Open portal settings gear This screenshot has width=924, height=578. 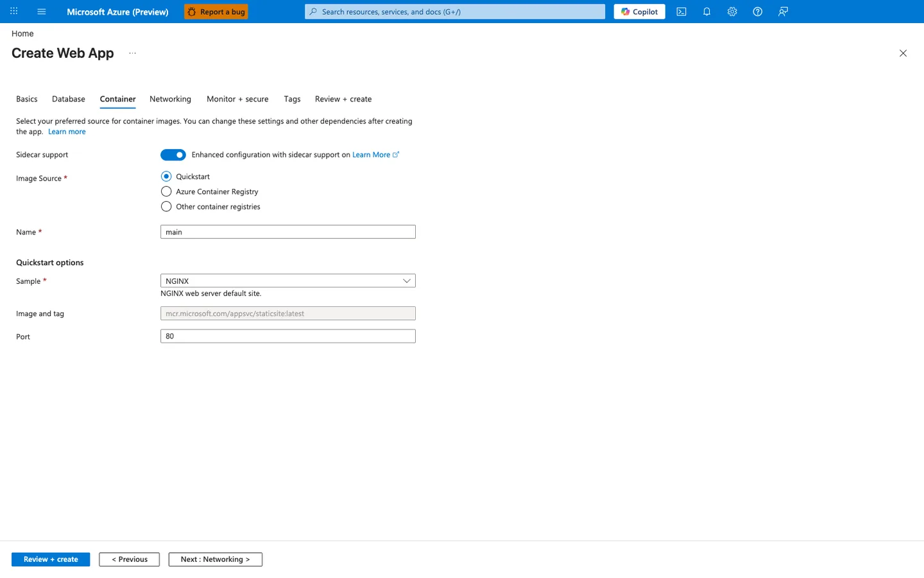tap(732, 12)
